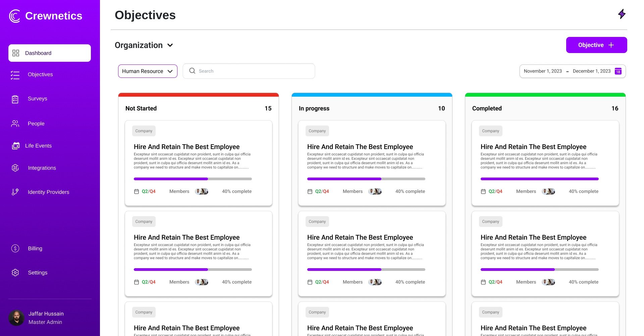644x336 pixels.
Task: Click Jaffar Hussain's profile photo
Action: (16, 318)
